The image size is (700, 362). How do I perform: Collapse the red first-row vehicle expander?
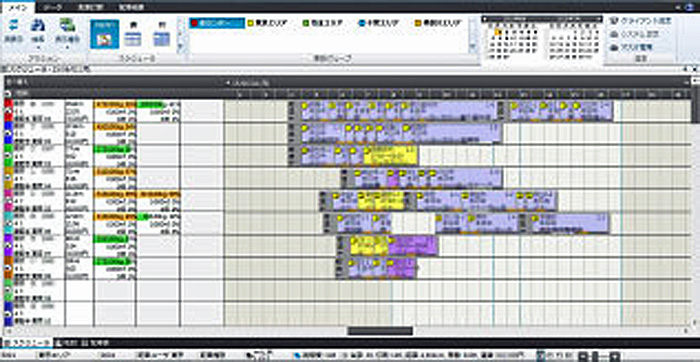(x=8, y=111)
